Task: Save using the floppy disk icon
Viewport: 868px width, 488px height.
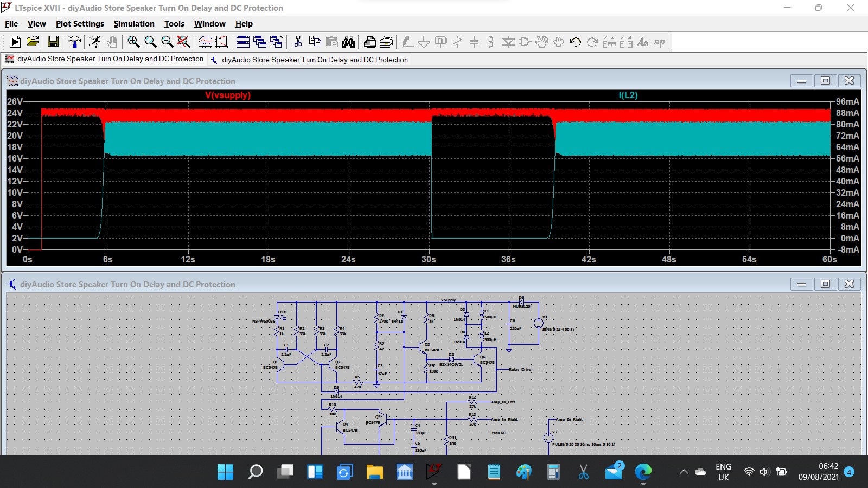Action: (53, 42)
